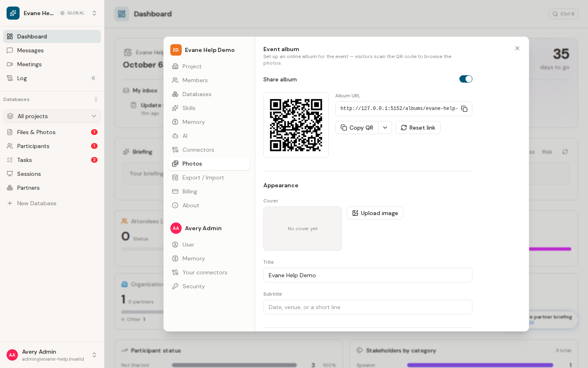Click New Database plus button
The width and height of the screenshot is (588, 368).
tap(10, 203)
